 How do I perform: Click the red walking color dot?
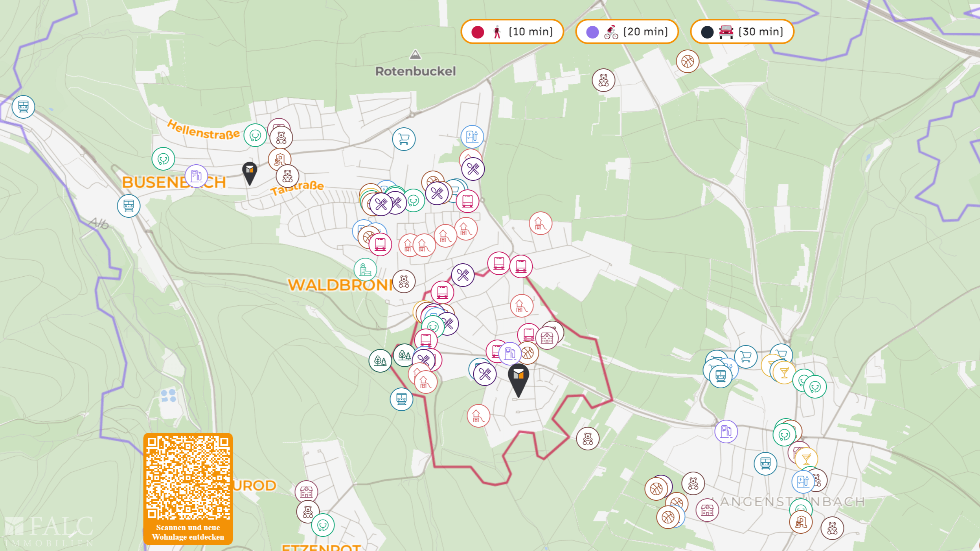point(478,32)
